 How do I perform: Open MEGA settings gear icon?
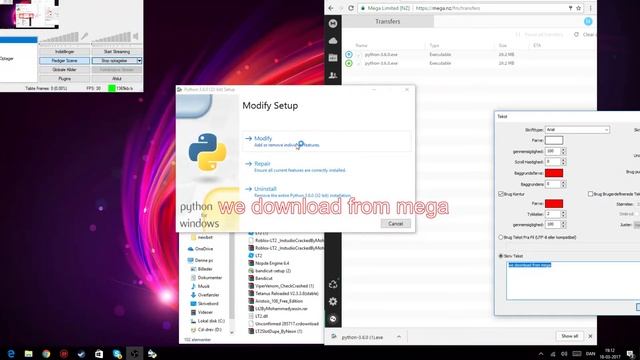(x=333, y=301)
